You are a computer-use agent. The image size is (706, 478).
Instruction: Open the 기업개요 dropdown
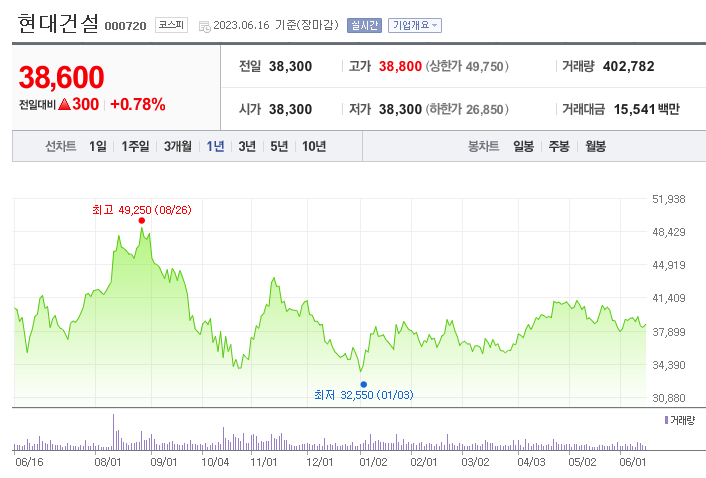pos(415,26)
